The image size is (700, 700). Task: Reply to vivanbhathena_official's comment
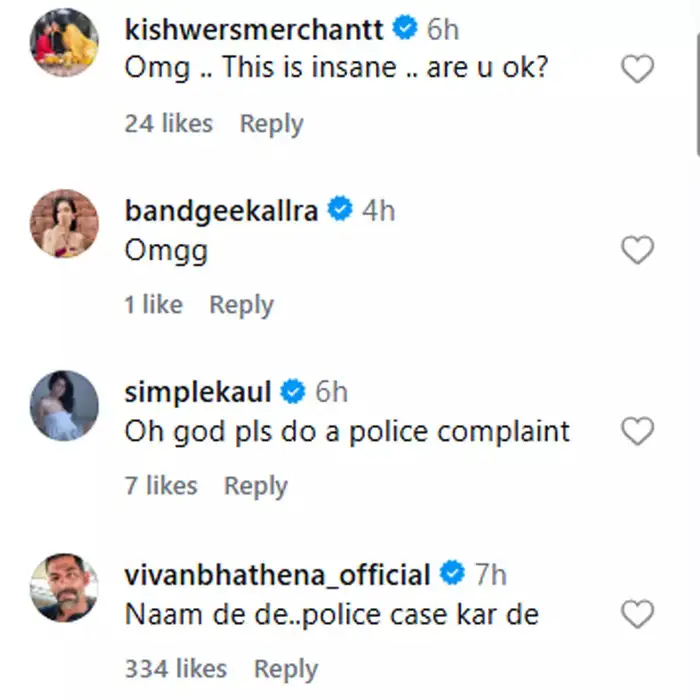tap(285, 669)
